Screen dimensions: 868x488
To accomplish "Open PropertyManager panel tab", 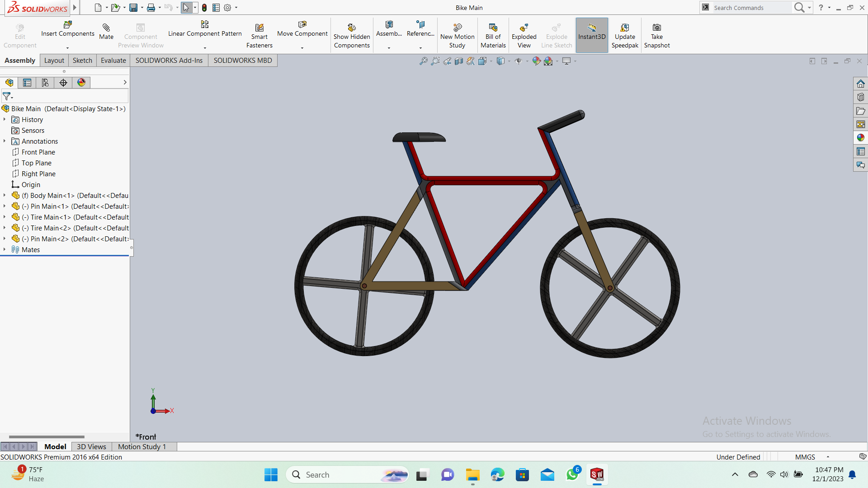I will [27, 83].
